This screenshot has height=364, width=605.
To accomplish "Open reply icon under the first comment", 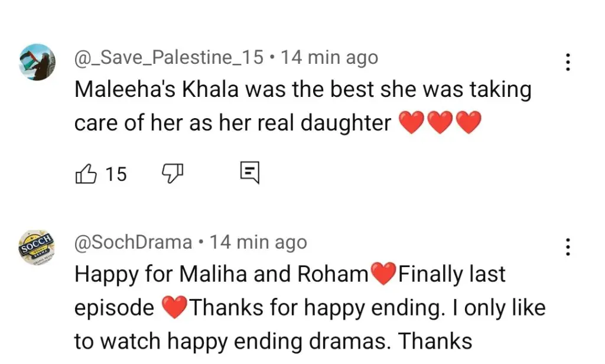I will [x=250, y=173].
